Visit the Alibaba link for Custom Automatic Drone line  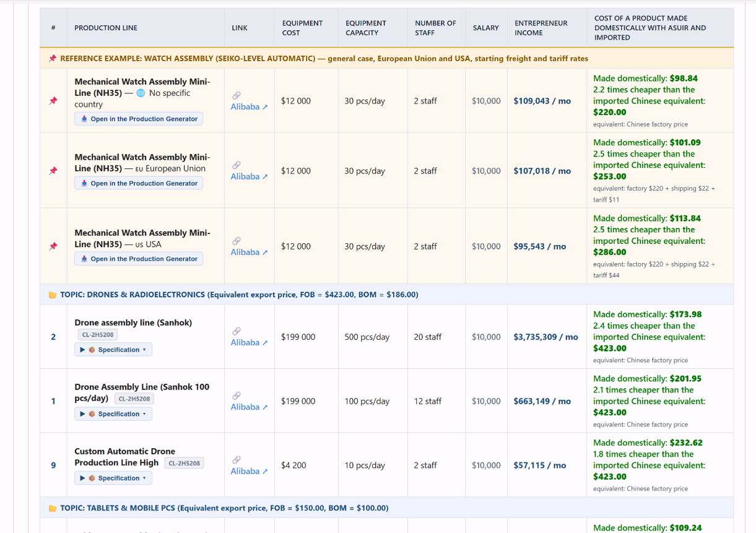[249, 471]
